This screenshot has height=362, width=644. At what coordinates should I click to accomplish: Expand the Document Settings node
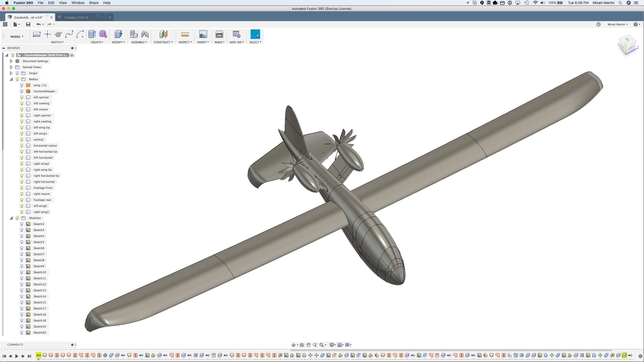(x=11, y=61)
